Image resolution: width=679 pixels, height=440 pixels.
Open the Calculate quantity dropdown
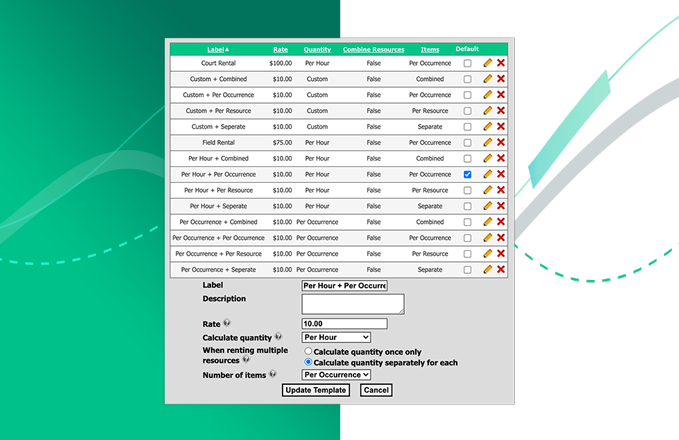pyautogui.click(x=336, y=338)
